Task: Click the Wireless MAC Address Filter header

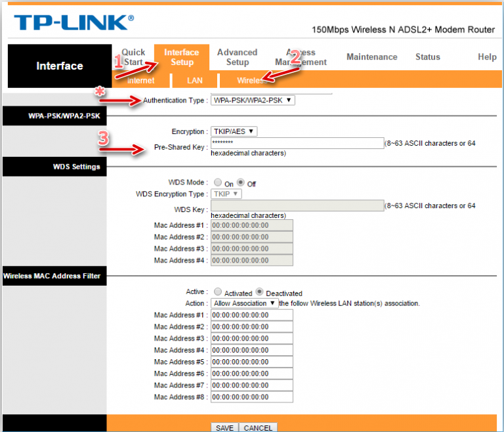Action: point(54,276)
